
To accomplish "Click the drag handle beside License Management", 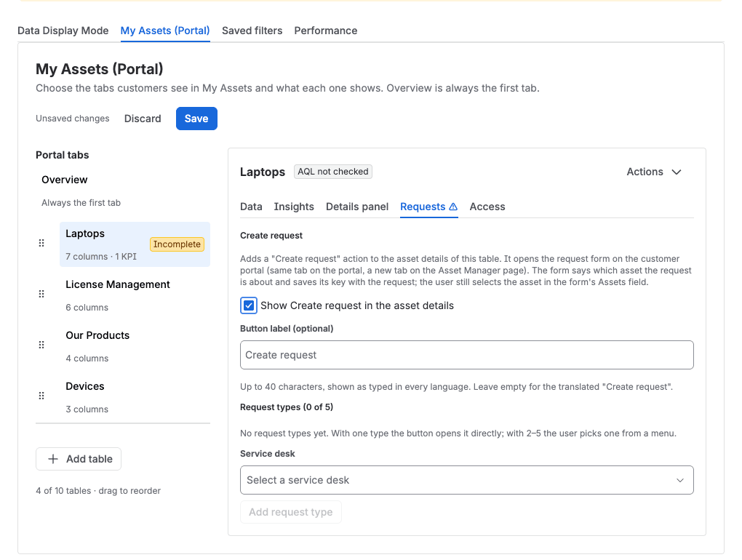I will point(41,295).
